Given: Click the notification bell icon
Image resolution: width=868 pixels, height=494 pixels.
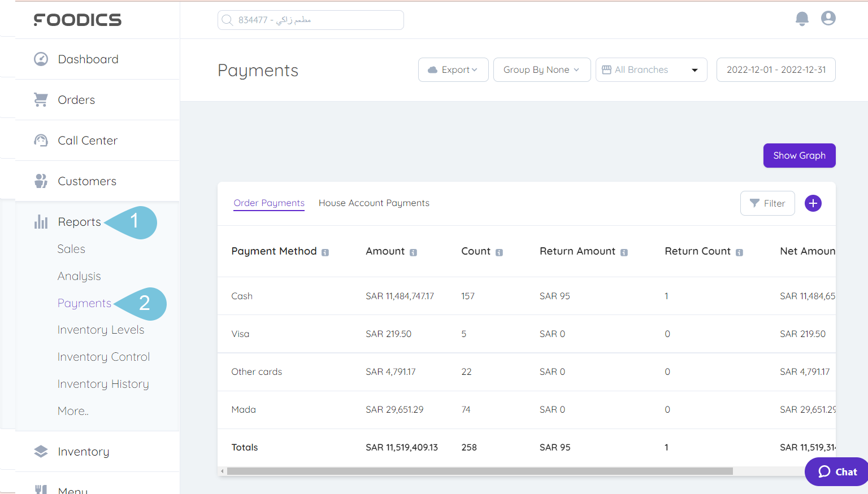Looking at the screenshot, I should pyautogui.click(x=802, y=18).
